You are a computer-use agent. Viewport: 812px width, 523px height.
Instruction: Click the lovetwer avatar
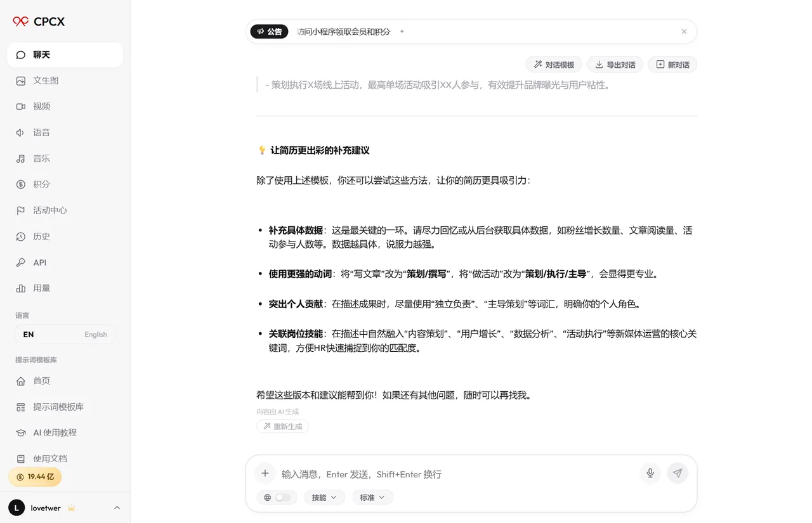[x=16, y=508]
